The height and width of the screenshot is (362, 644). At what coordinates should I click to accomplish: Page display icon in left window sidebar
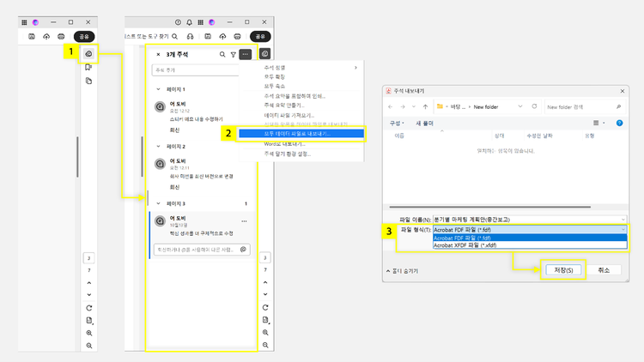(89, 321)
